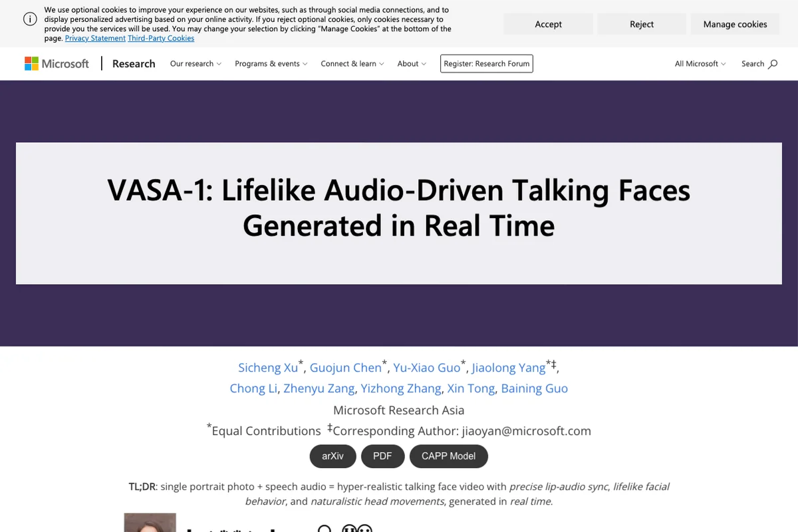The height and width of the screenshot is (532, 798).
Task: Reject optional cookies
Action: 642,24
